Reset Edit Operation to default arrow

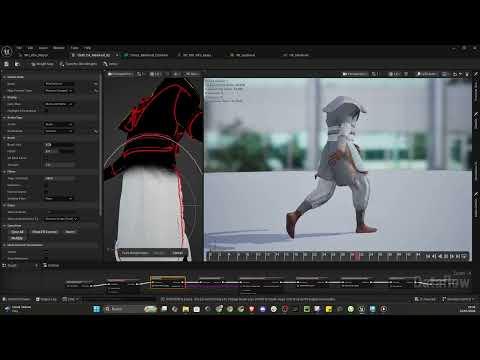coord(96,131)
